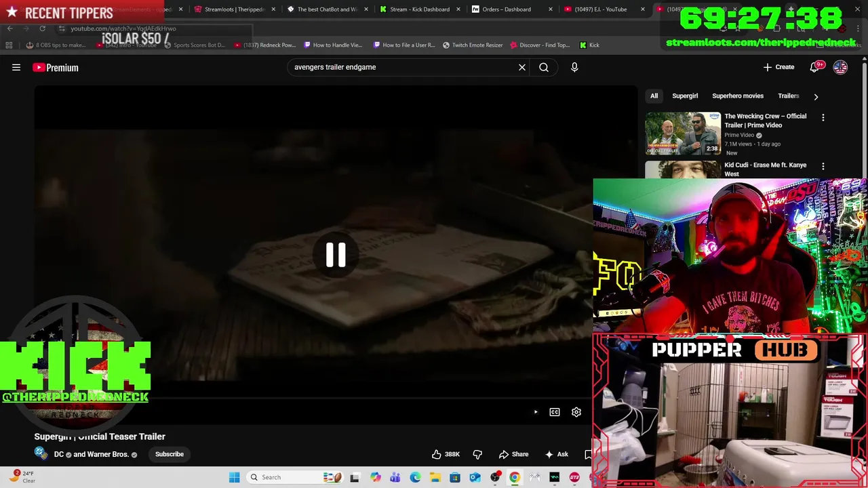The width and height of the screenshot is (868, 488).
Task: Open 'Twitch Emote Resizer' bookmark
Action: [473, 45]
